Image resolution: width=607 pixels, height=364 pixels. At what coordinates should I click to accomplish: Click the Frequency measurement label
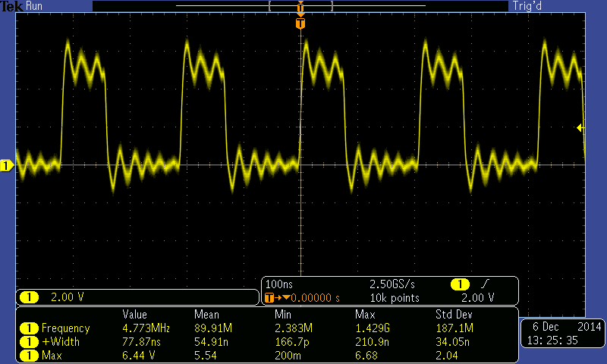click(x=65, y=328)
